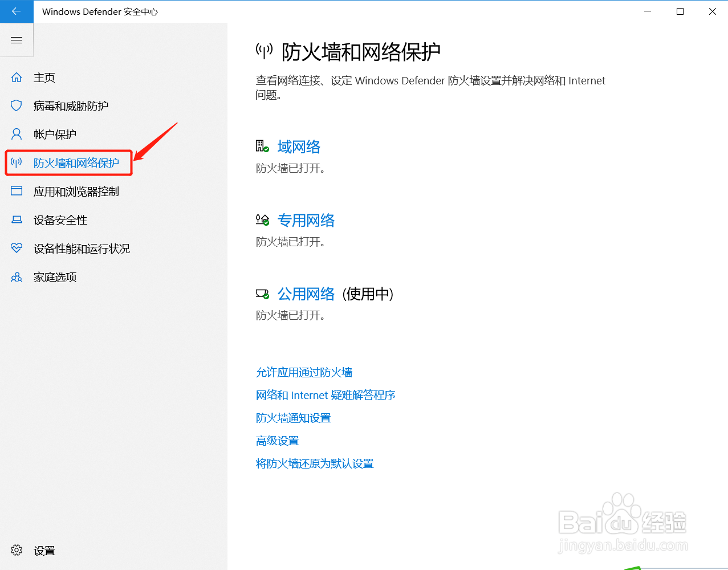This screenshot has width=728, height=570.
Task: Click the 防火墙和网络保护 page heading
Action: pyautogui.click(x=361, y=52)
